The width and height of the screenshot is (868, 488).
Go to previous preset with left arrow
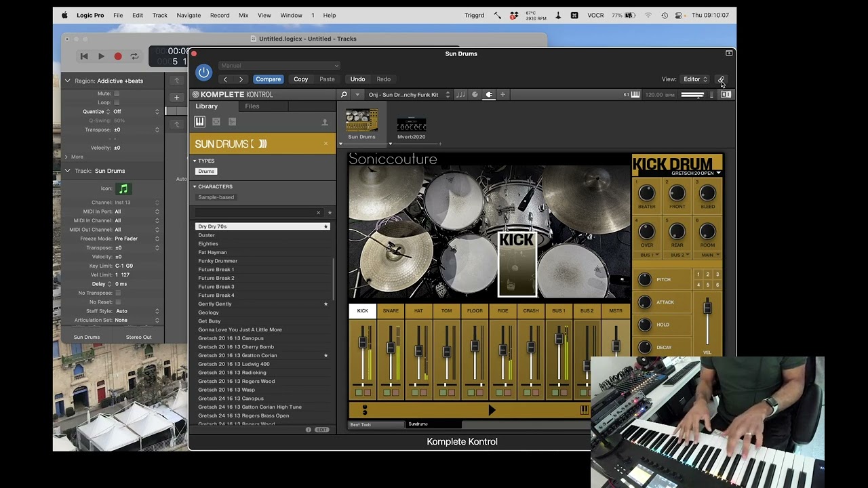pos(225,79)
